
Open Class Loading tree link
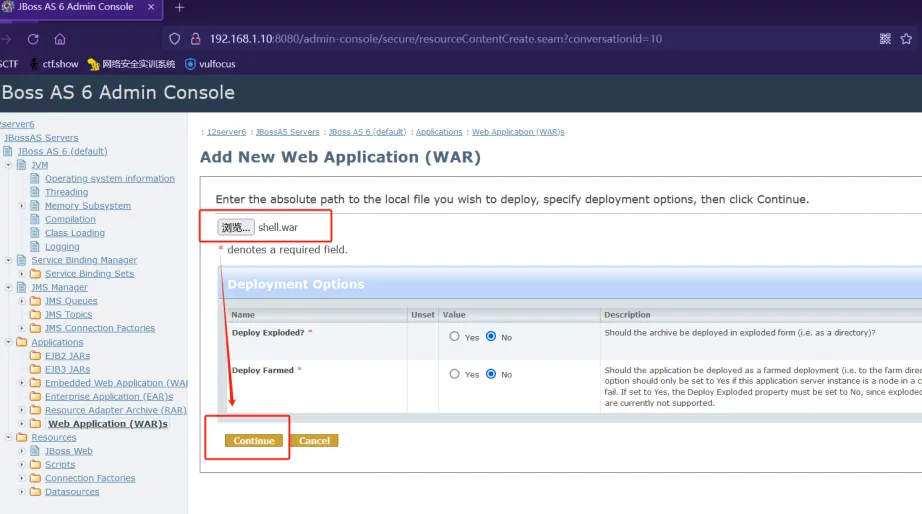75,232
